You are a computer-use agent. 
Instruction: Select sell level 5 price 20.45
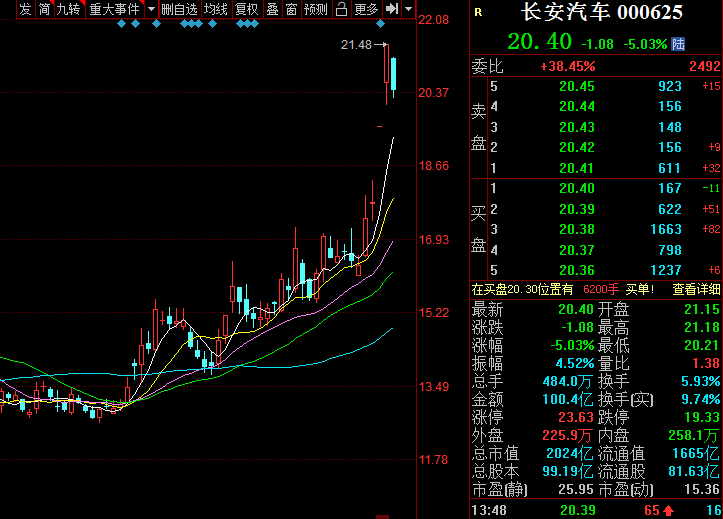[x=577, y=86]
